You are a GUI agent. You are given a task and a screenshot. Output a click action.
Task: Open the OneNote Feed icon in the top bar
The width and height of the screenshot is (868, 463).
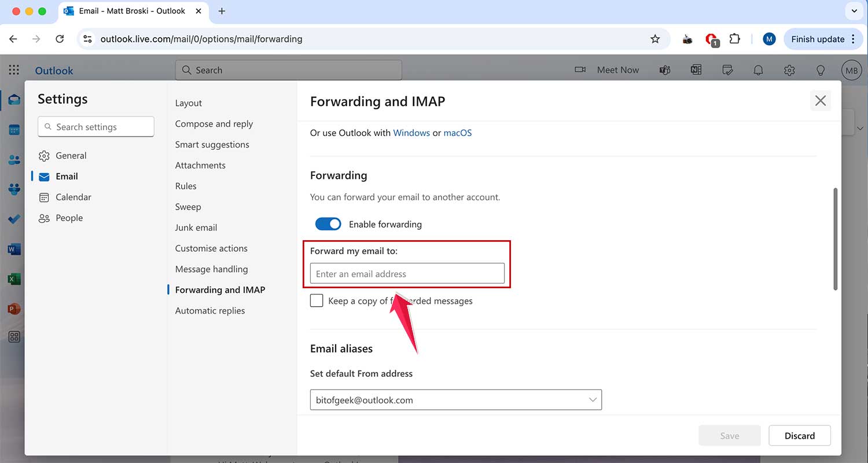point(696,70)
